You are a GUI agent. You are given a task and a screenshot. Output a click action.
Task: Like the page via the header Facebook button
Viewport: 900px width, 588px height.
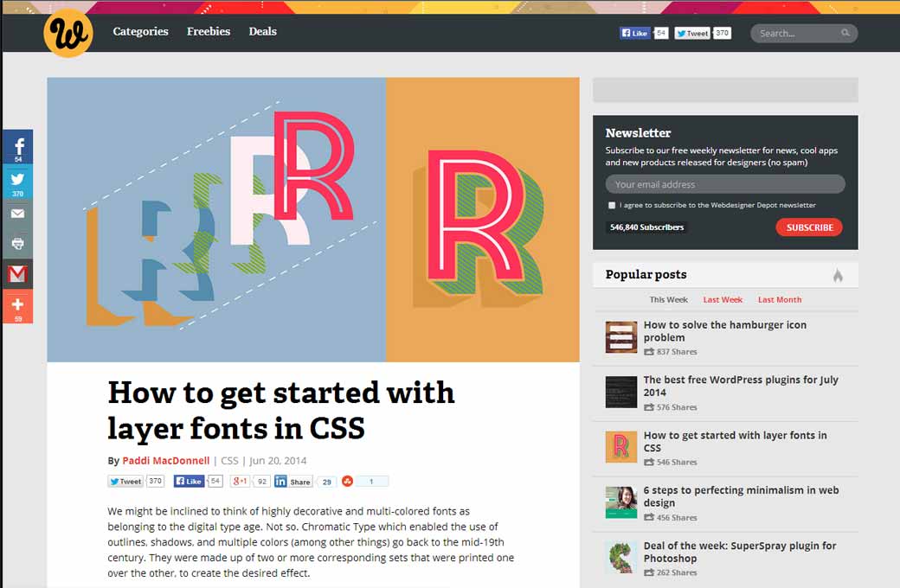pyautogui.click(x=634, y=32)
